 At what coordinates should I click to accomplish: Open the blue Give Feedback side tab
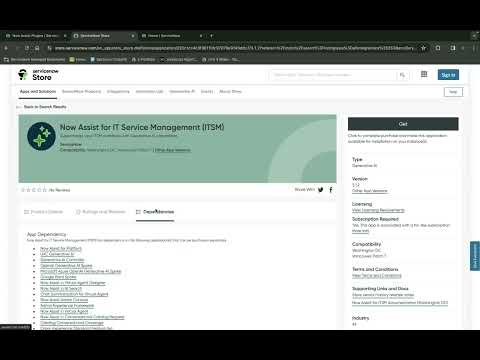pos(475,256)
